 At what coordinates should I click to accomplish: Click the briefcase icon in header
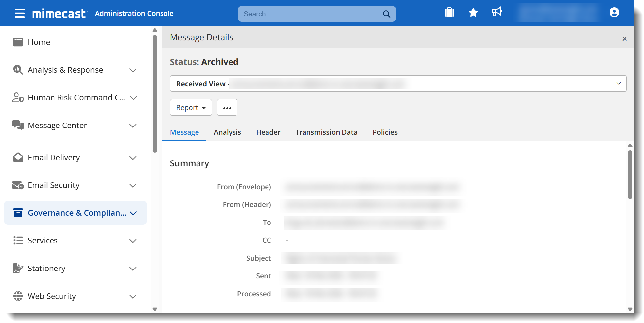[x=449, y=13]
